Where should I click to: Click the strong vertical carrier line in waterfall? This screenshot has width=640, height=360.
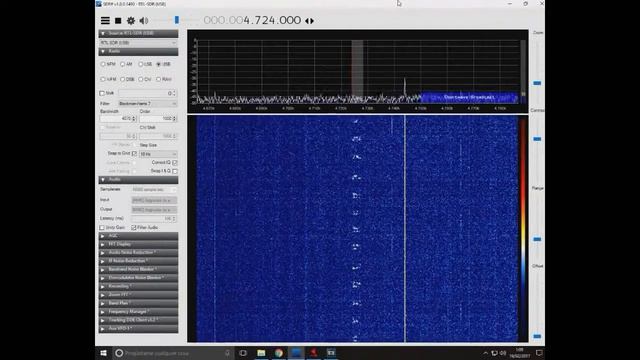point(405,229)
